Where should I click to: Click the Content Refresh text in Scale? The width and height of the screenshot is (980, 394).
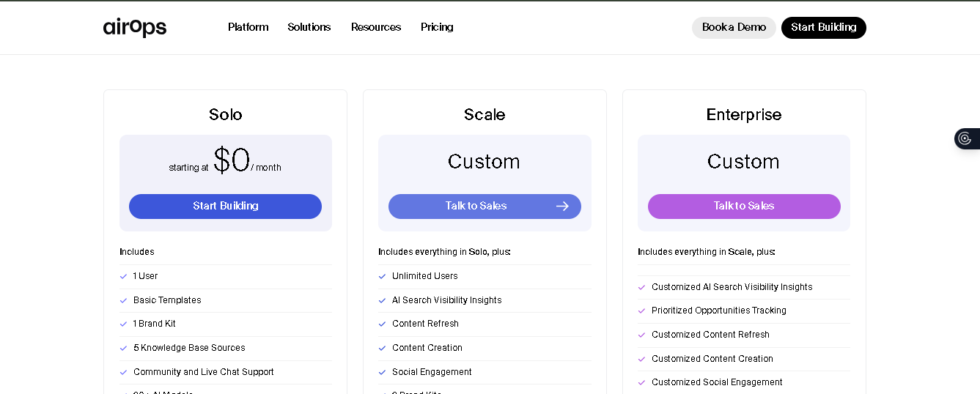425,324
